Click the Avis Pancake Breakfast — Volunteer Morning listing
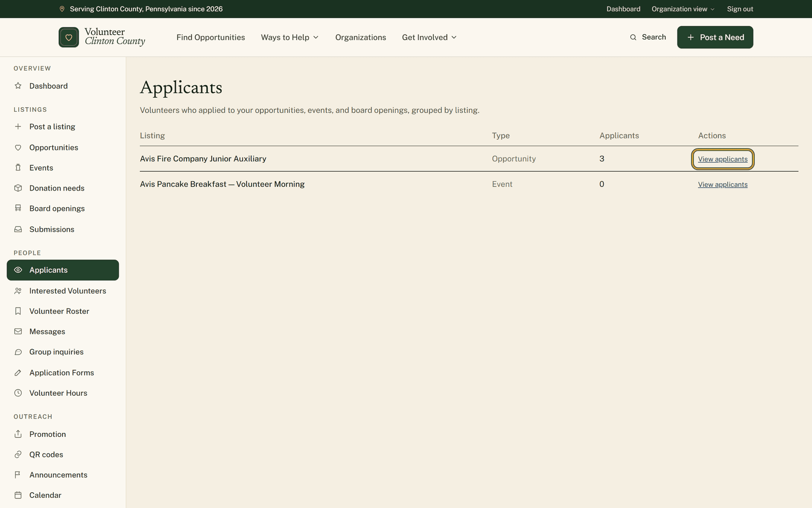The image size is (812, 508). 222,184
